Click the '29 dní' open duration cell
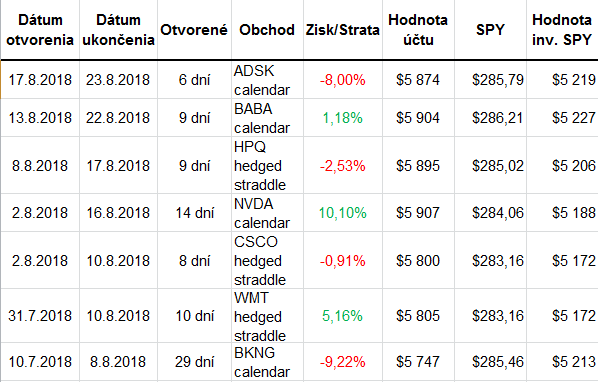Image resolution: width=598 pixels, height=382 pixels. (195, 362)
